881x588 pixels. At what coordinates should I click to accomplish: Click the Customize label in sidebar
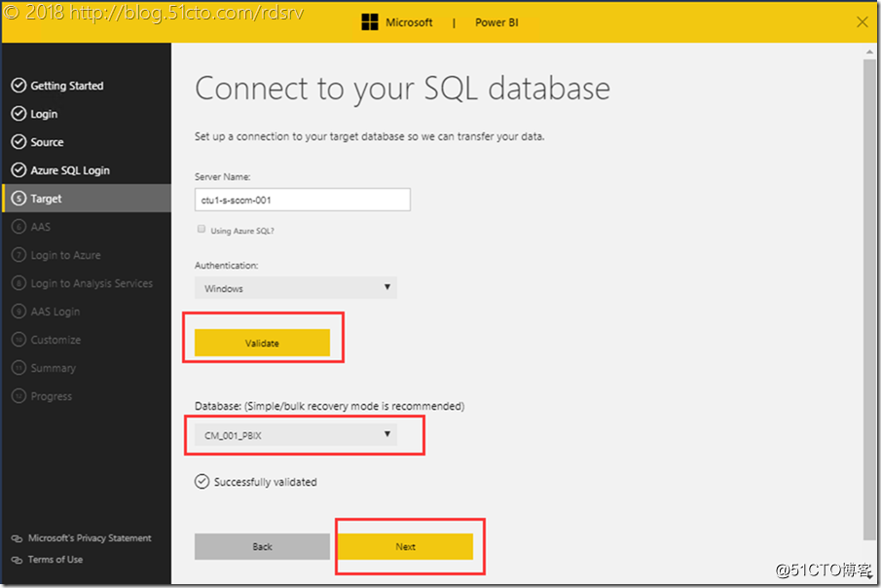pyautogui.click(x=55, y=340)
